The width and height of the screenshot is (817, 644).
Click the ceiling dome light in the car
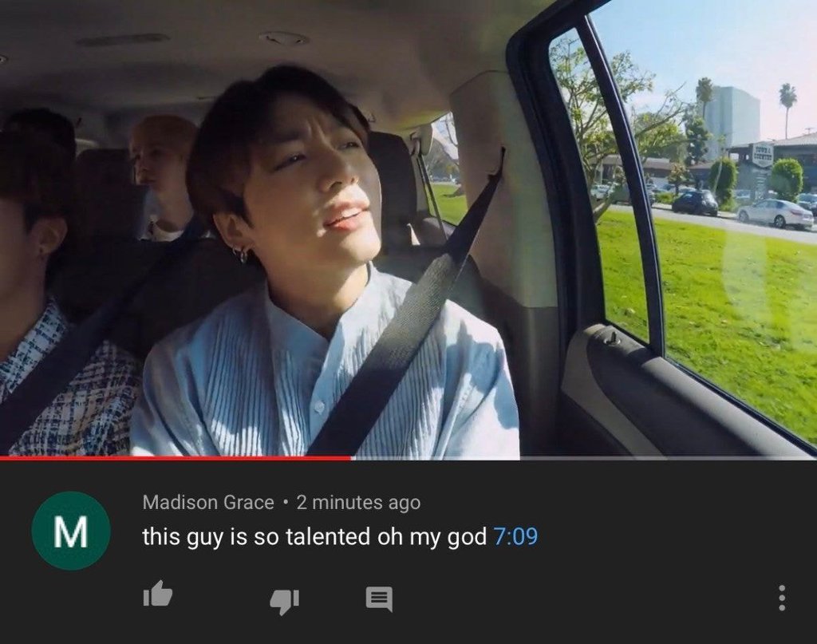pyautogui.click(x=284, y=38)
